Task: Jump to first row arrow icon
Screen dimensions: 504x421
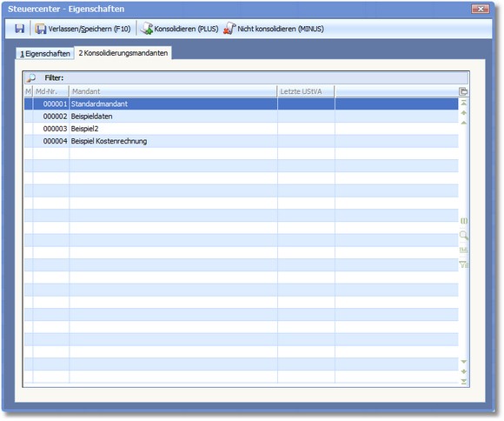Action: tap(463, 103)
